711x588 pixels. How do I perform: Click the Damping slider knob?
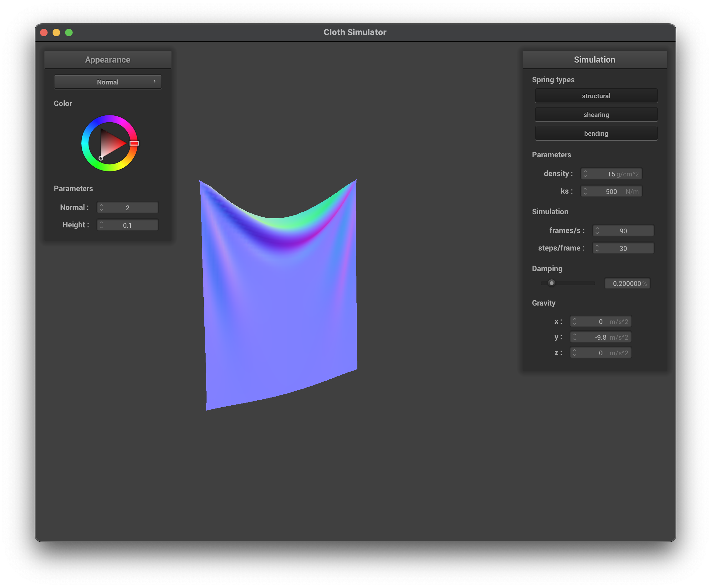[551, 283]
